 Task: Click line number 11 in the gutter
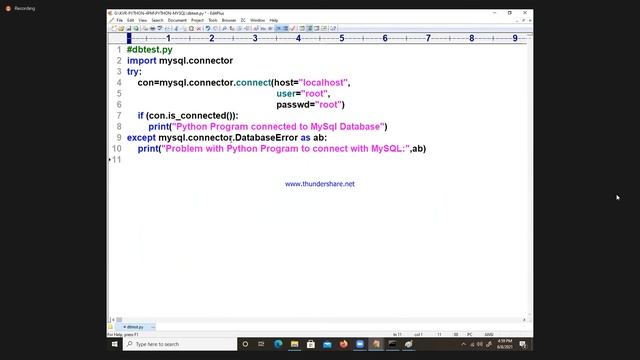coord(116,160)
